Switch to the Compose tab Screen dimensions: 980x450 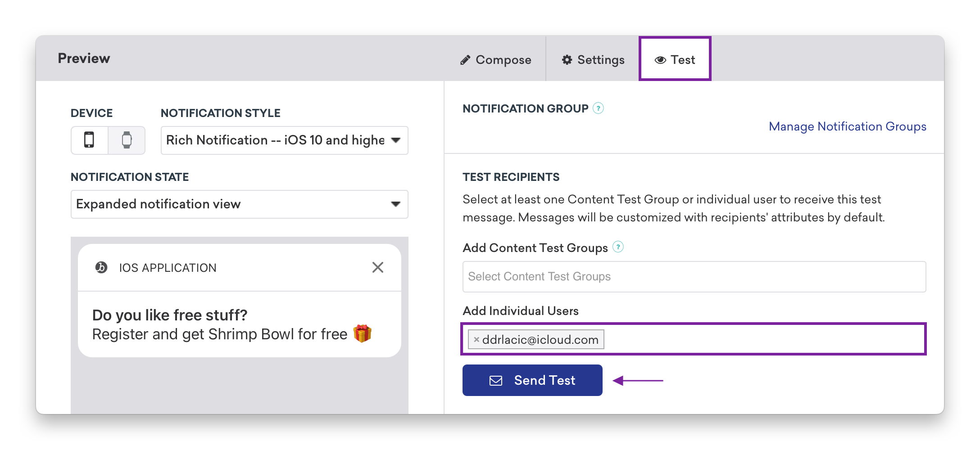pos(495,60)
